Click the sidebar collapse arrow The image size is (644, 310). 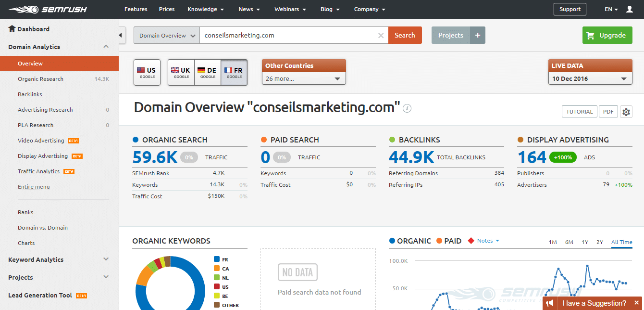point(120,35)
